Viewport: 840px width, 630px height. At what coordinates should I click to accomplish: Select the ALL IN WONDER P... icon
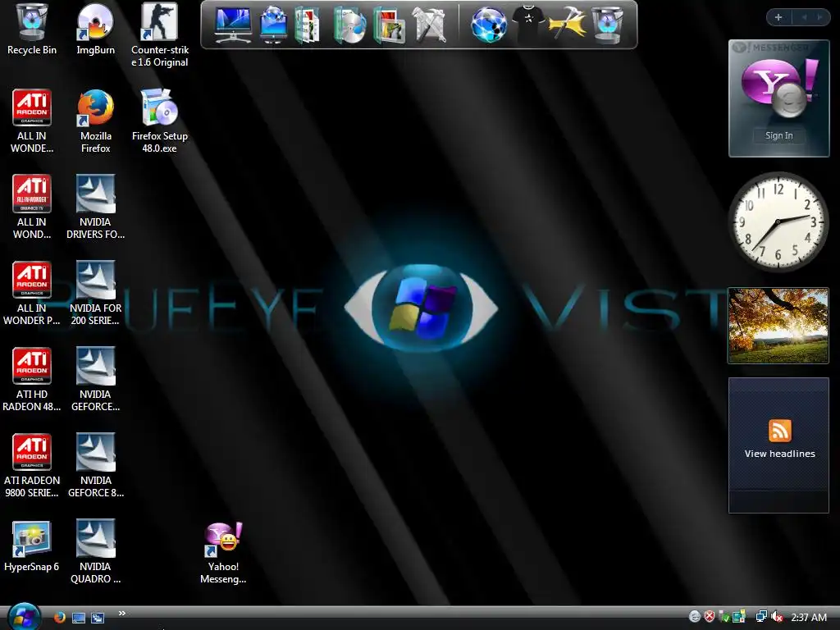pos(32,294)
